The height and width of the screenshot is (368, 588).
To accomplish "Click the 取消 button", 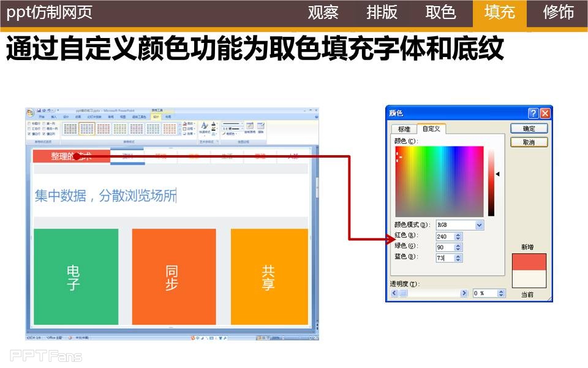I will (x=529, y=142).
